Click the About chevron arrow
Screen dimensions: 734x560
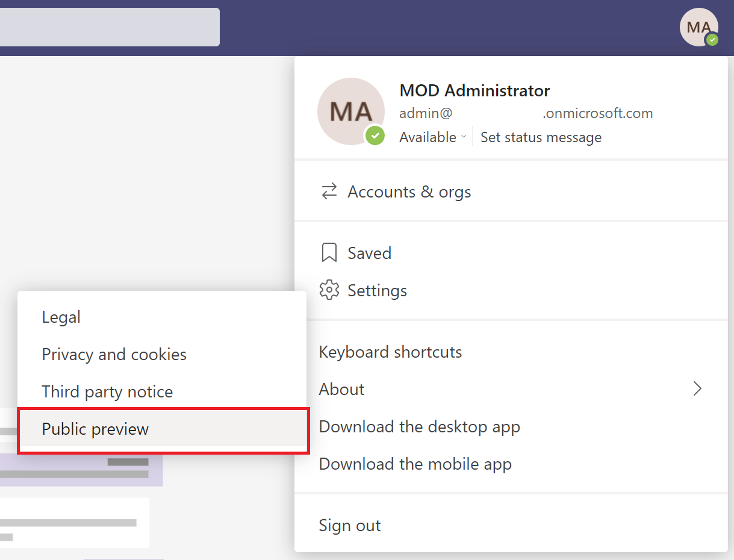click(x=697, y=389)
